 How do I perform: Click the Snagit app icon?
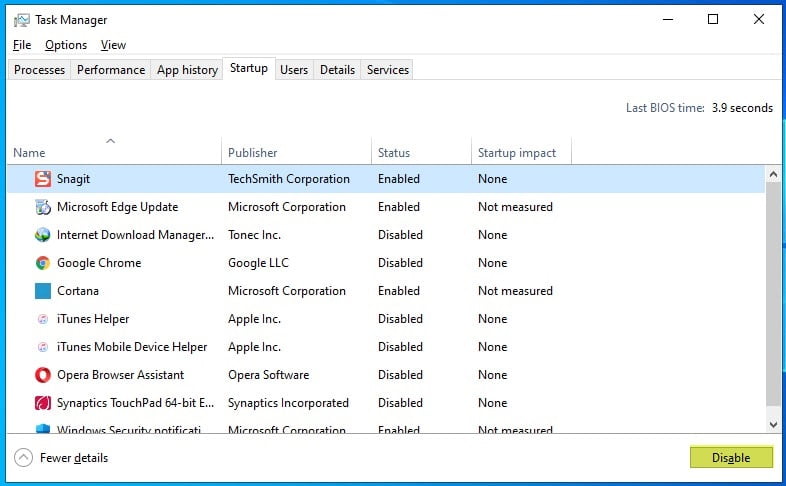(x=43, y=179)
